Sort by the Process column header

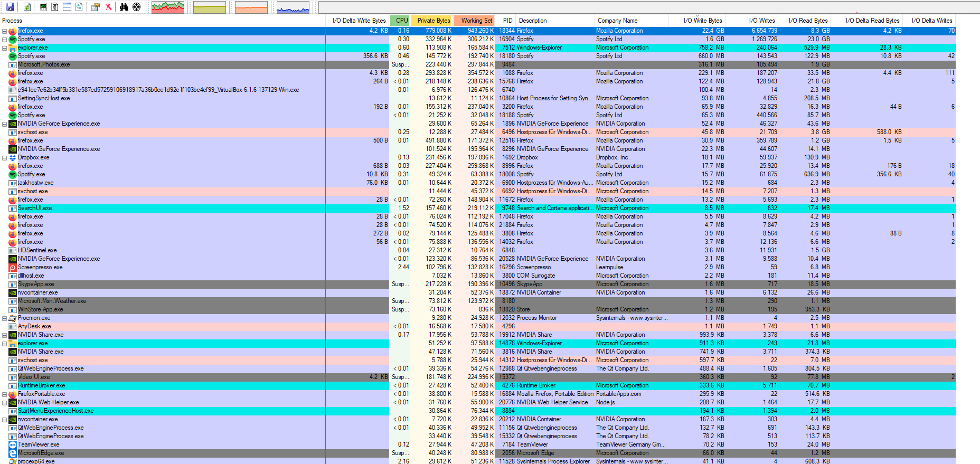coord(163,21)
